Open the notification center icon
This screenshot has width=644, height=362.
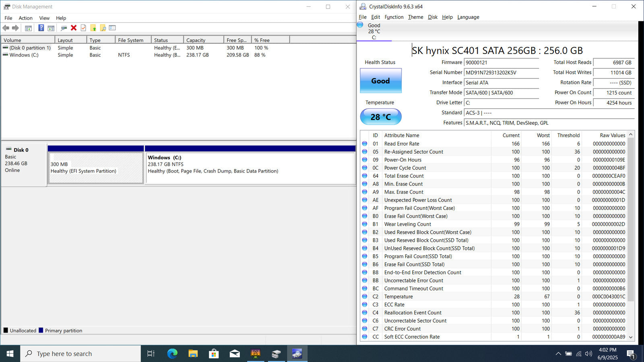[x=631, y=354]
